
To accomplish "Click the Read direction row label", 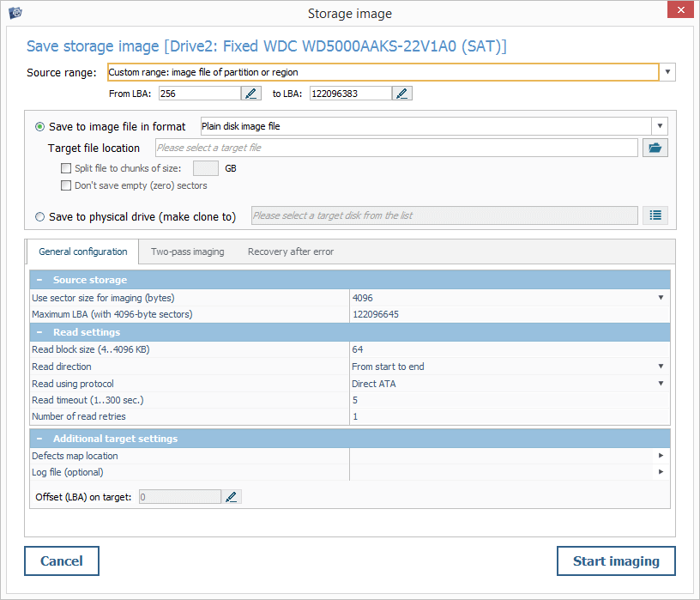I will click(62, 367).
